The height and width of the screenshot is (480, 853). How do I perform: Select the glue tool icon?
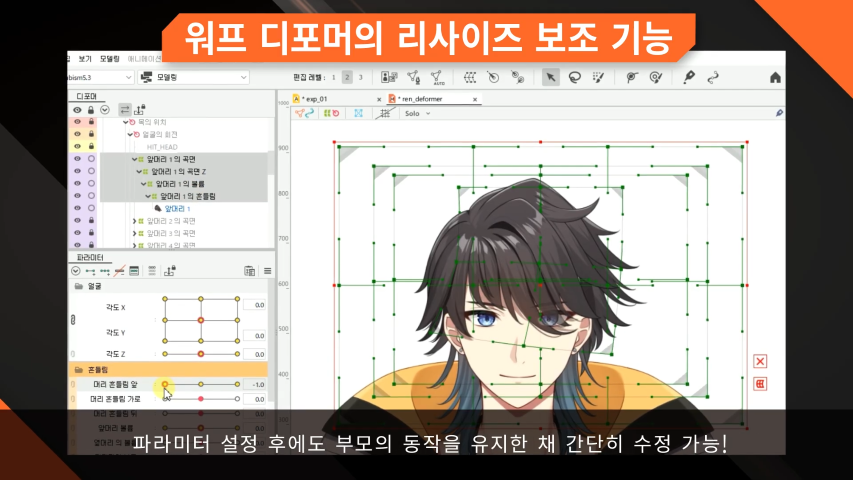pos(632,77)
